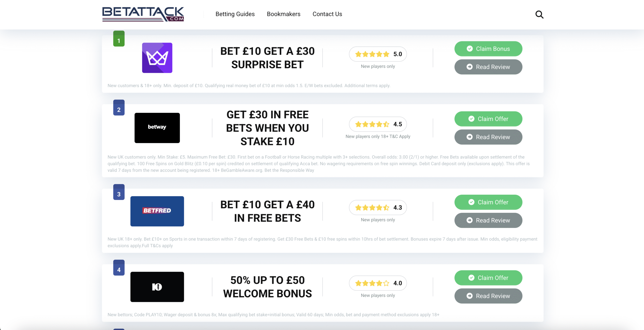Image resolution: width=644 pixels, height=330 pixels.
Task: Open the search magnifier icon
Action: click(x=539, y=15)
